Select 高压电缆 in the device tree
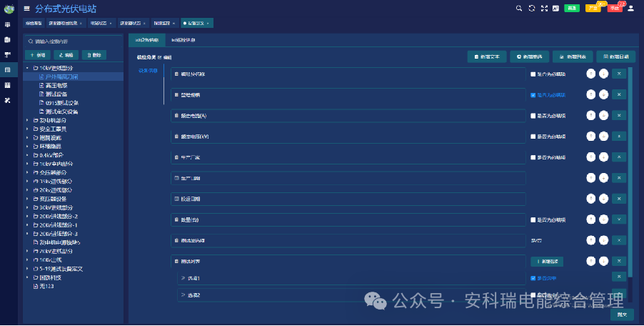Screen dimensions: 644x326 pyautogui.click(x=56, y=86)
